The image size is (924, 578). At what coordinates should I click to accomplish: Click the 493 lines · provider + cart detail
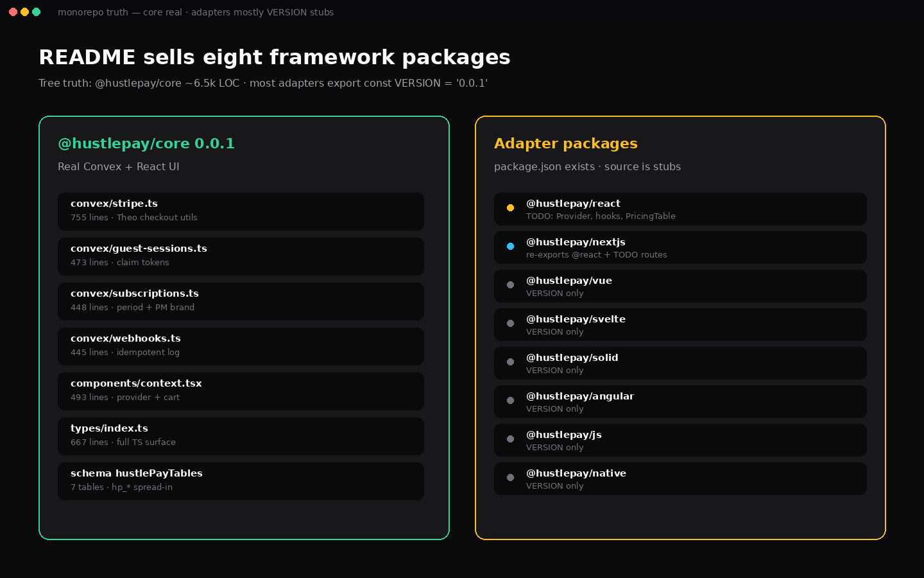(125, 398)
